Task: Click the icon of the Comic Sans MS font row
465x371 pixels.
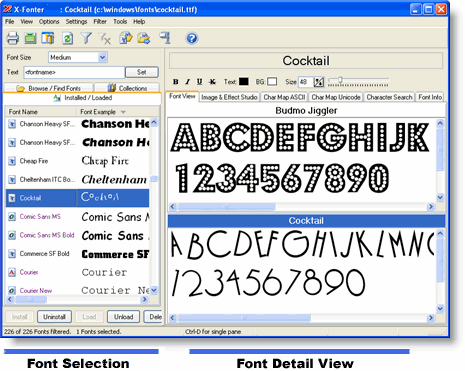Action: 12,217
